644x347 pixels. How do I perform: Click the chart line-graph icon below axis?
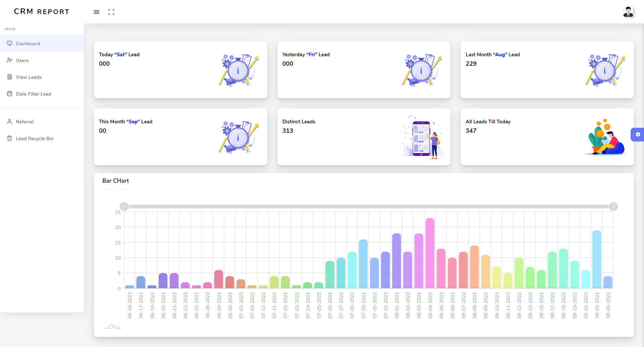point(113,327)
